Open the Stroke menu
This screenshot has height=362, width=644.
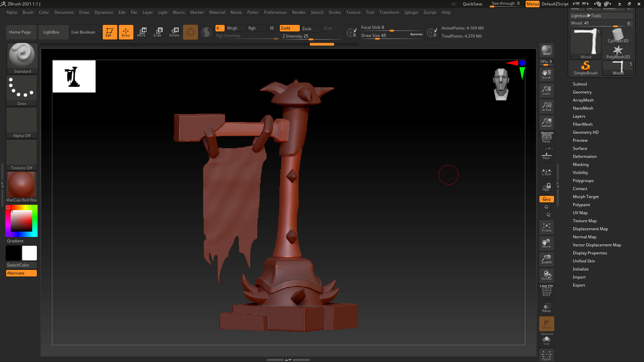pyautogui.click(x=334, y=12)
